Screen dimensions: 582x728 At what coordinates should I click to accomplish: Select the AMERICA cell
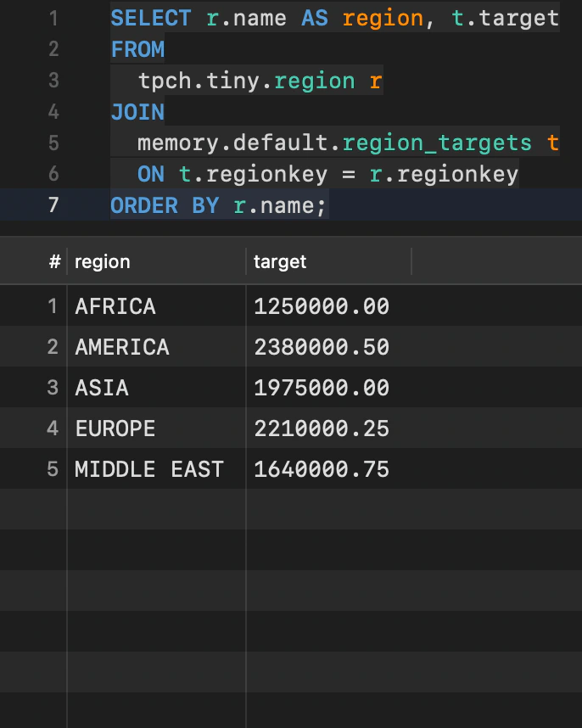pos(156,347)
